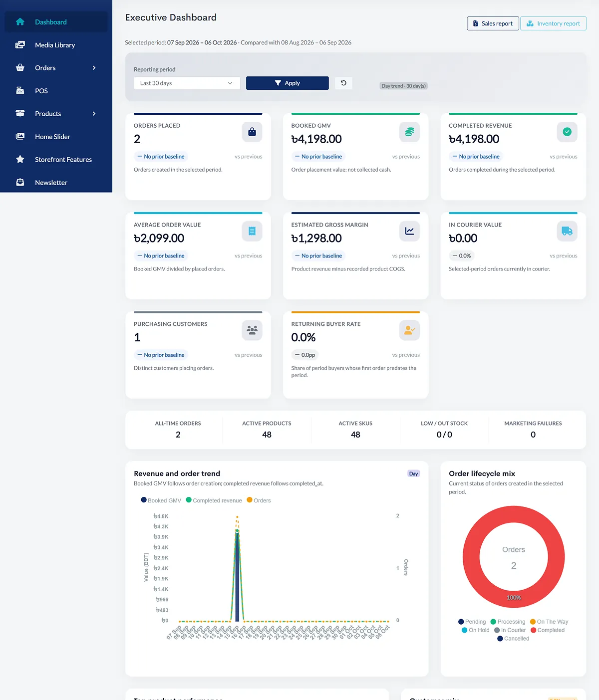This screenshot has width=599, height=700.
Task: Click the Media Library icon
Action: [20, 45]
